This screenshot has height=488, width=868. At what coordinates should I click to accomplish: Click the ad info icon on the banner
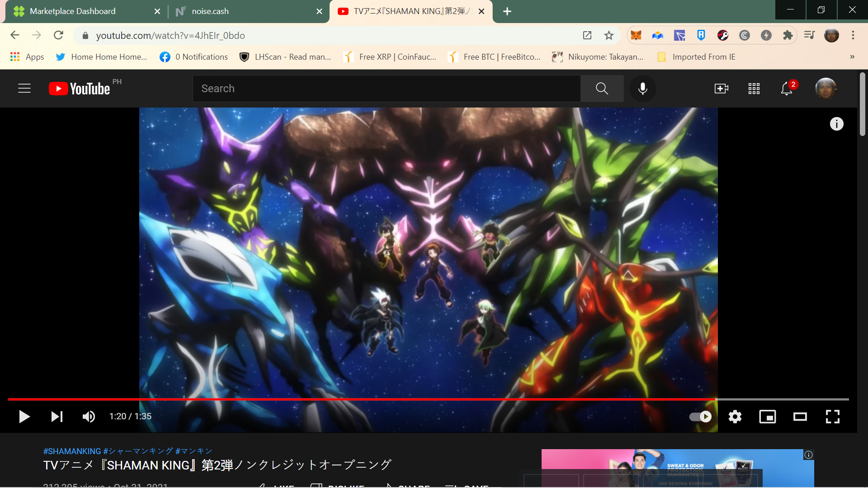(x=809, y=455)
